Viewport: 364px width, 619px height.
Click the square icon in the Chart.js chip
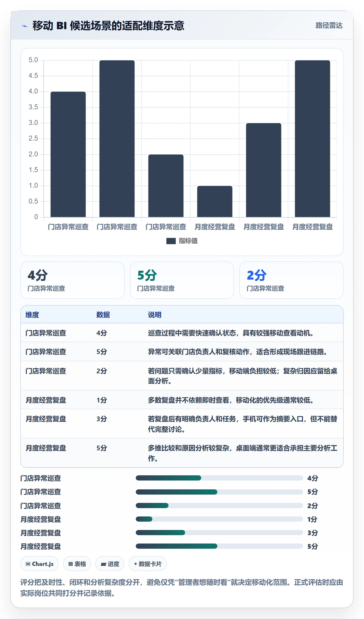(28, 564)
